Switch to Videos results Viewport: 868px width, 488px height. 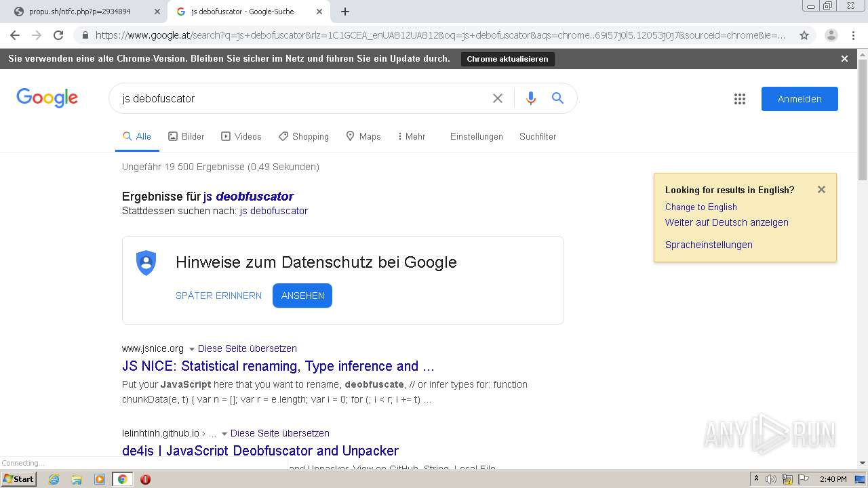click(x=241, y=136)
